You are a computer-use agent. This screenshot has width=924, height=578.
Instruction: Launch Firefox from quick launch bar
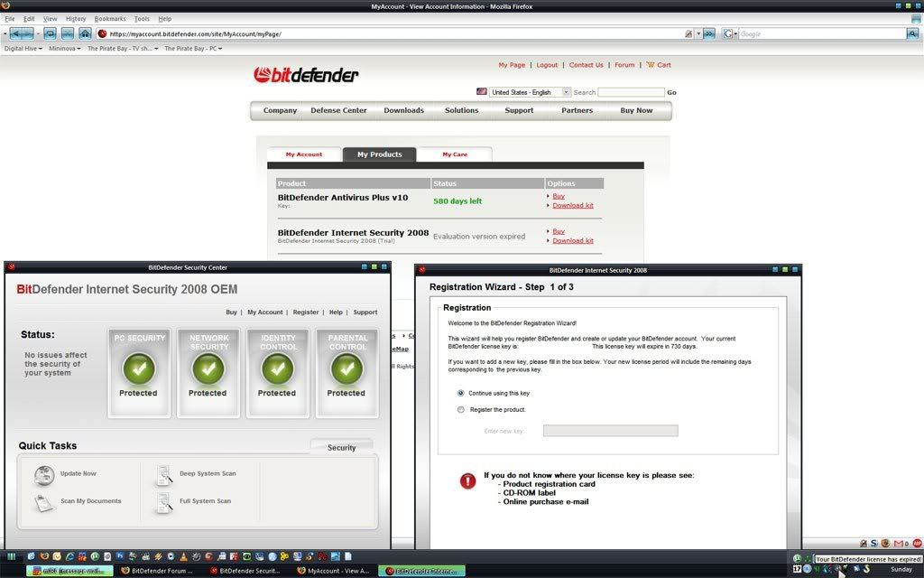point(44,556)
